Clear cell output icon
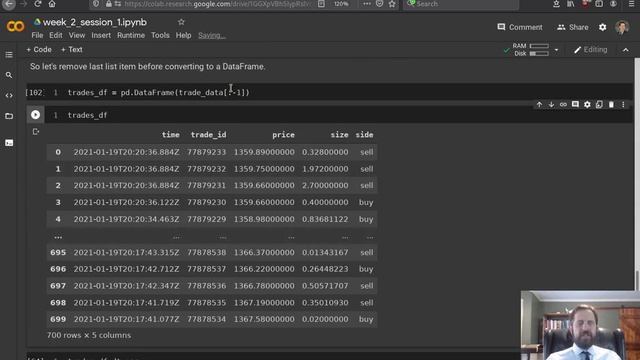This screenshot has height=360, width=640. (x=36, y=131)
